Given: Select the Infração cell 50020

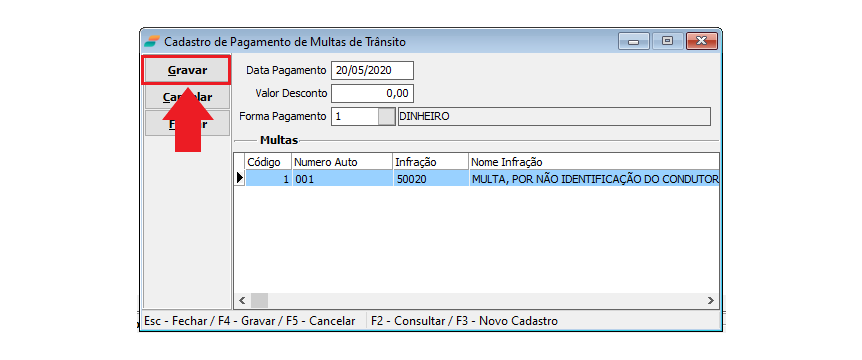Looking at the screenshot, I should click(x=431, y=178).
